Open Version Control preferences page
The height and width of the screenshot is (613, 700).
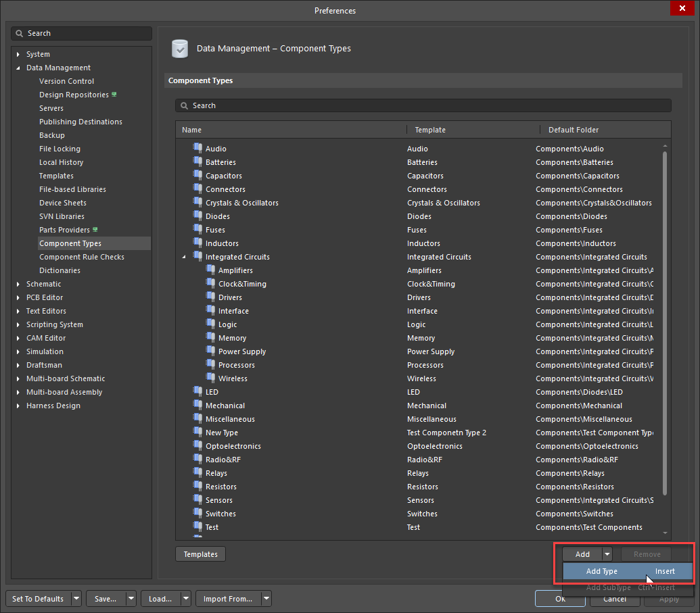click(66, 81)
